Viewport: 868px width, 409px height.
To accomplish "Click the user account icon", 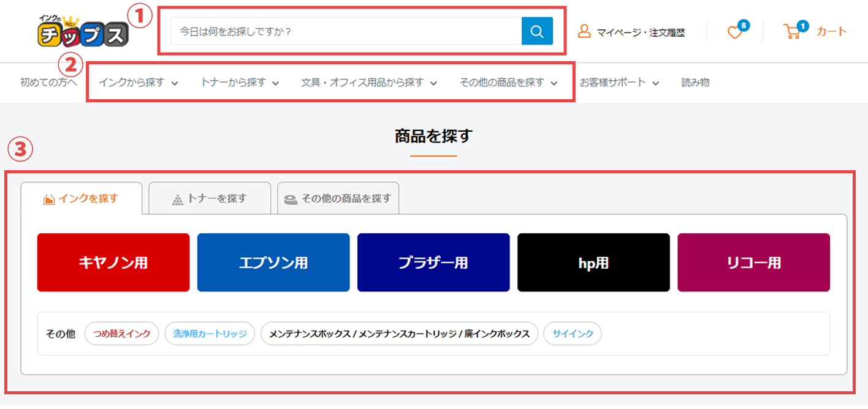I will tap(584, 31).
